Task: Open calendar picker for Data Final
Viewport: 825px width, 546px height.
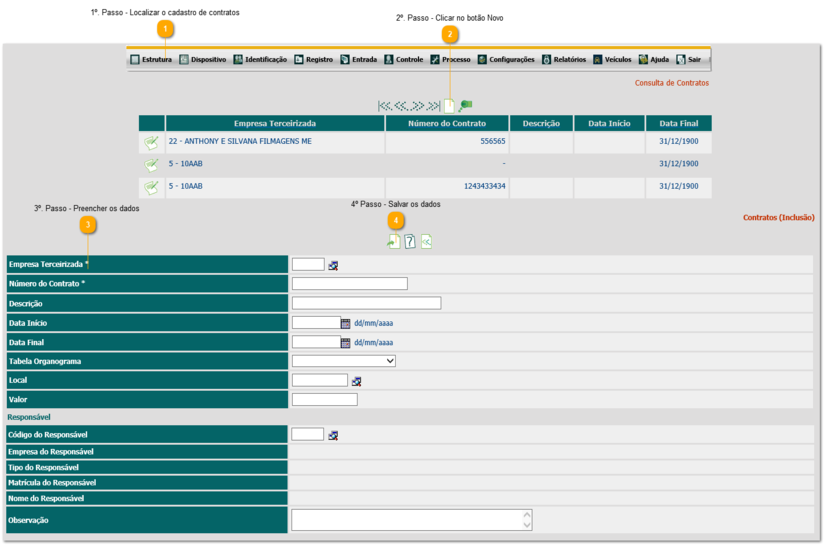Action: pyautogui.click(x=345, y=343)
